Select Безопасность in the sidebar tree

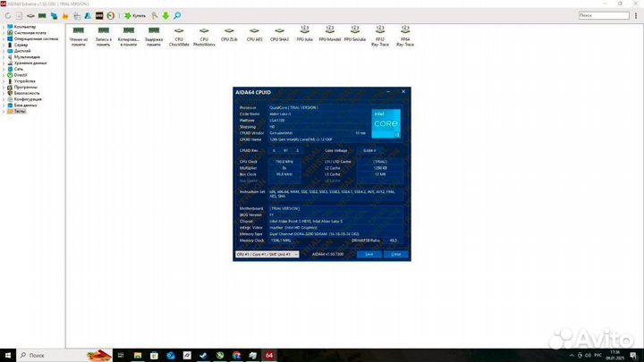point(27,93)
